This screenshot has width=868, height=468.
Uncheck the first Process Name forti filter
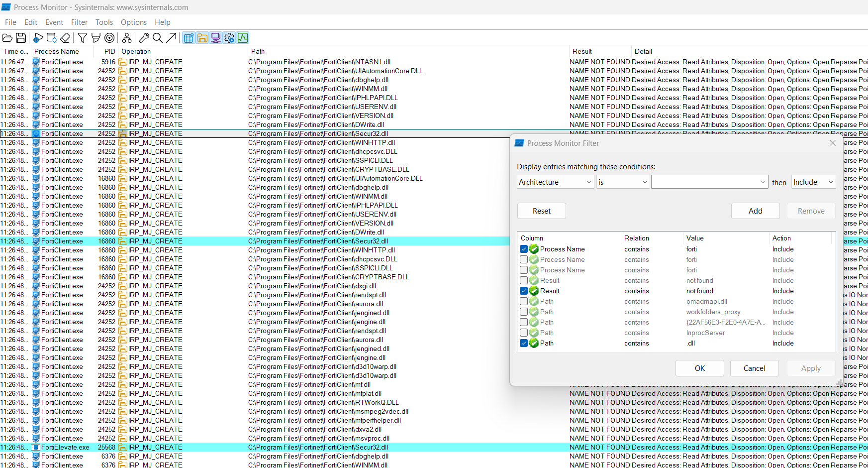point(524,249)
